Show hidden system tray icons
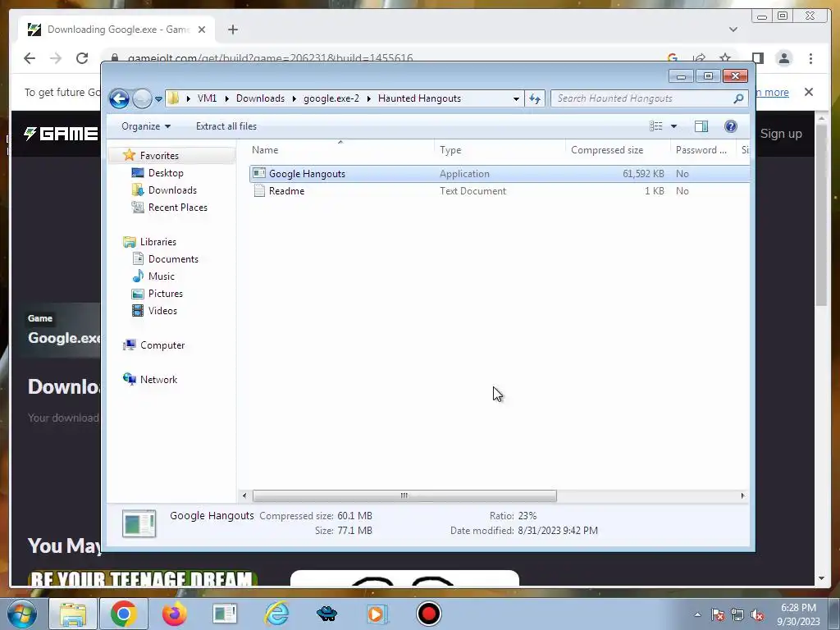This screenshot has width=840, height=630. click(697, 614)
